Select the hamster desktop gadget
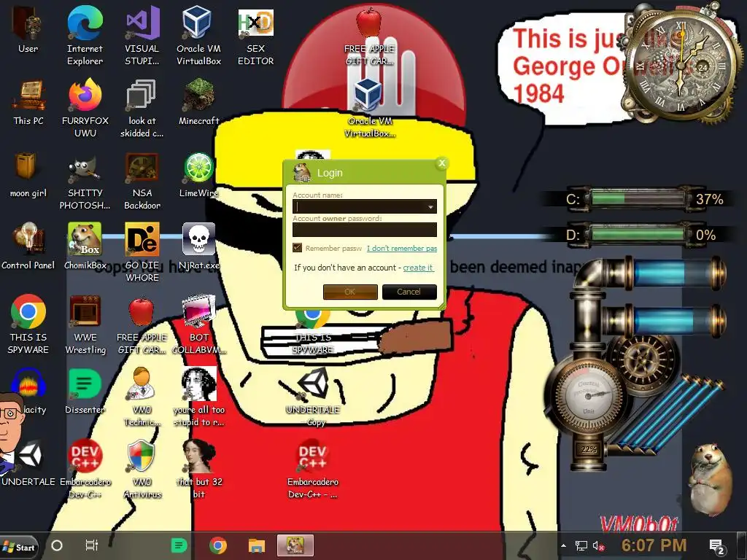747x560 pixels. 709,480
